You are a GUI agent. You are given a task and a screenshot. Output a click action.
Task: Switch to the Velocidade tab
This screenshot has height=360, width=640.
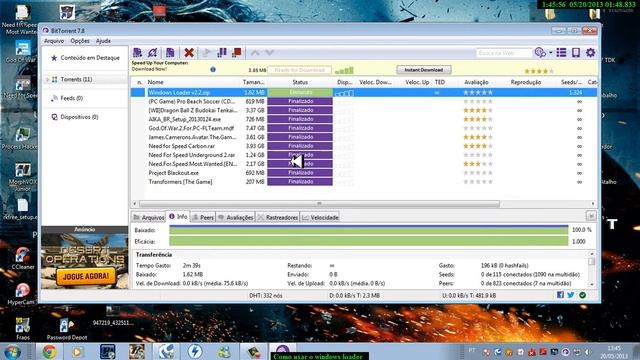click(x=320, y=217)
